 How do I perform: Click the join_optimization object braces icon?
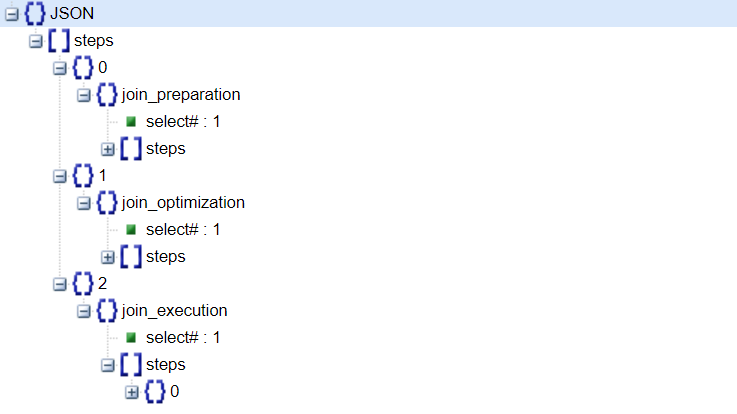[x=106, y=203]
